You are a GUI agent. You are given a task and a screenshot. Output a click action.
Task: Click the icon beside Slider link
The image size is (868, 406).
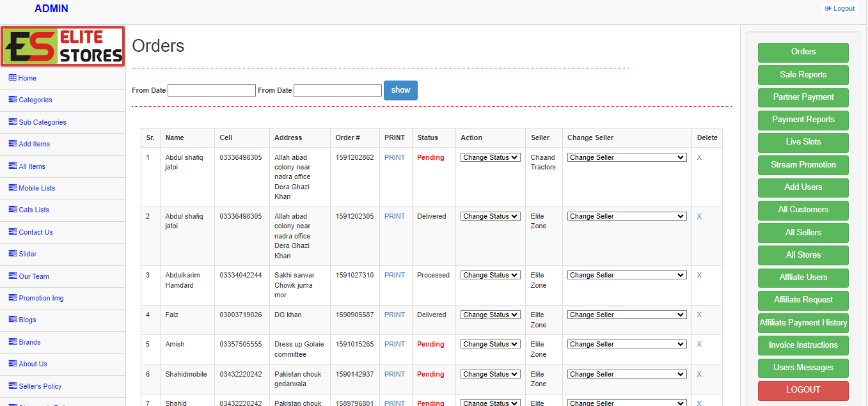13,254
